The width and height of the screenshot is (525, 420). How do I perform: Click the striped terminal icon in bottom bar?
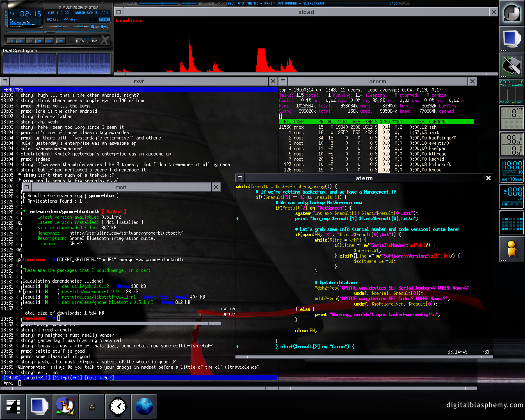tap(13, 406)
